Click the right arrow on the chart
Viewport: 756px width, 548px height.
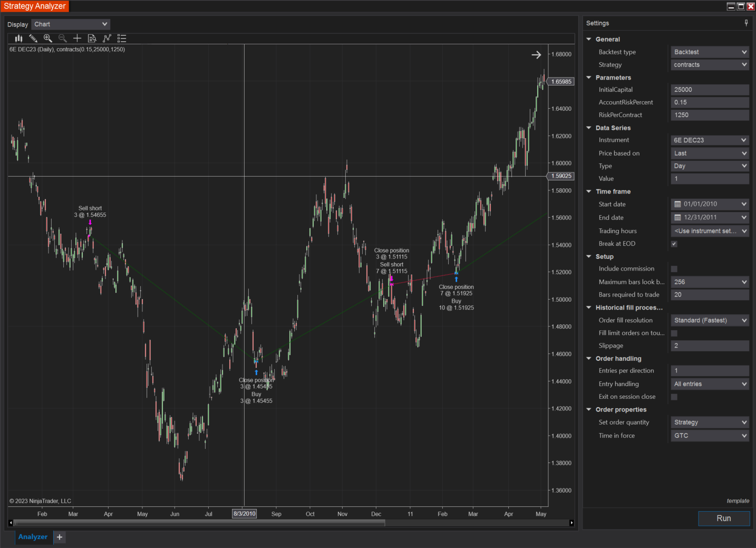536,55
